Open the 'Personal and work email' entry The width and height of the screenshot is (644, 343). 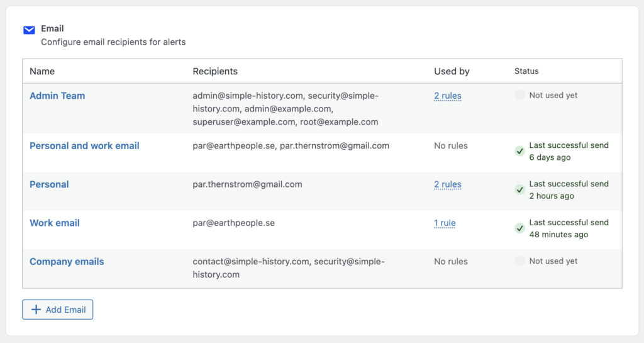click(84, 145)
